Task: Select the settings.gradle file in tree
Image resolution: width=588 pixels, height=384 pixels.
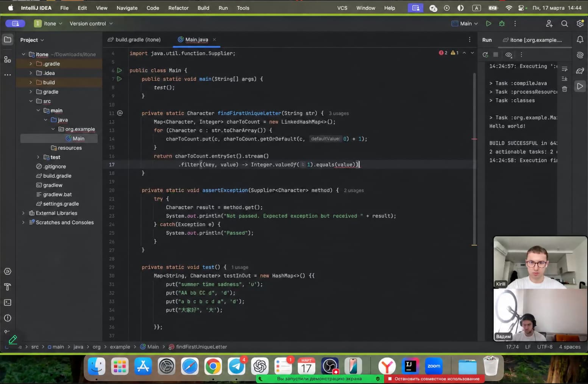Action: tap(61, 204)
